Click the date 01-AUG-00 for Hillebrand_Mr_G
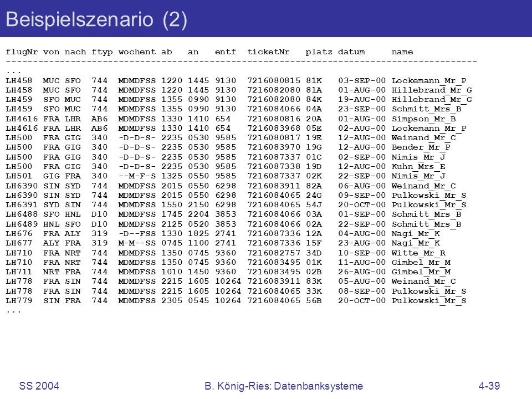Screen dimensions: 532x399 362,90
